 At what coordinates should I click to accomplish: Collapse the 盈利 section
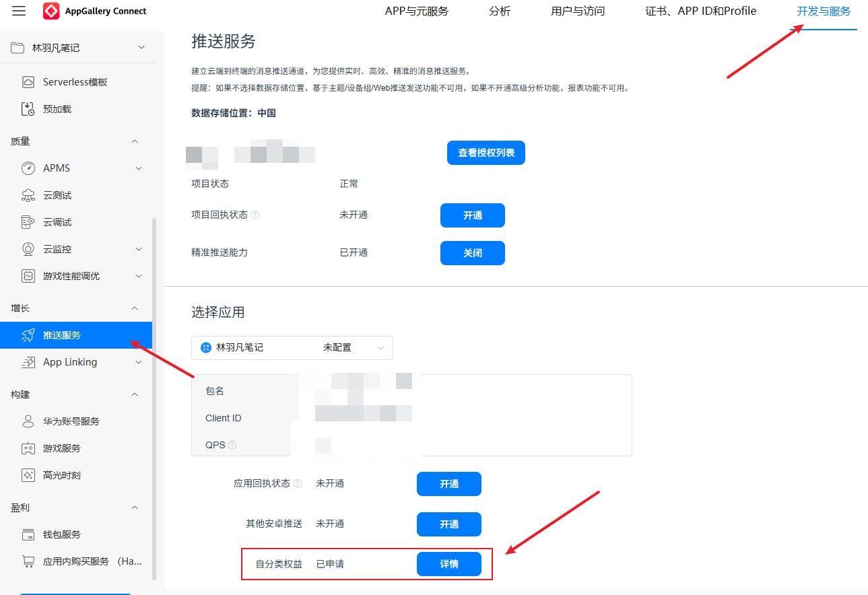click(135, 508)
